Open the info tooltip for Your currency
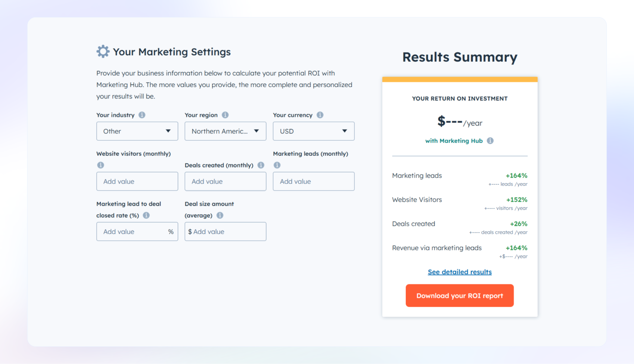634x364 pixels. point(320,115)
